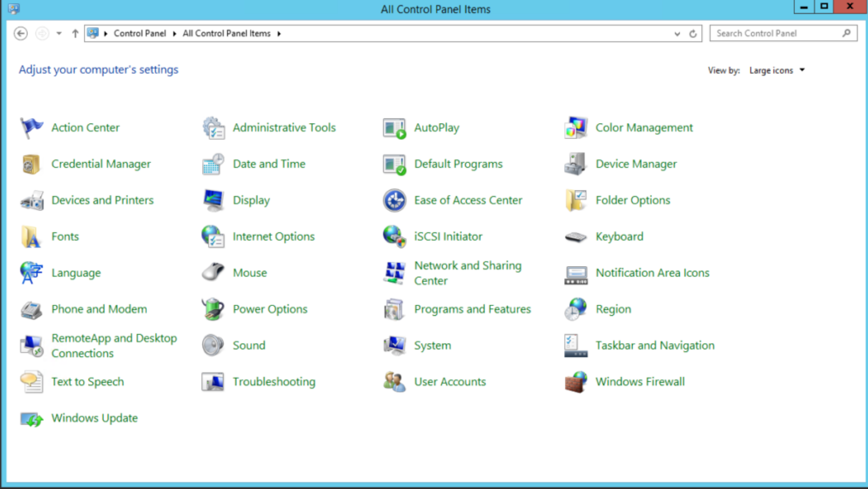Click the Ease of Access Center icon
Screen dimensions: 868x489
(x=394, y=200)
